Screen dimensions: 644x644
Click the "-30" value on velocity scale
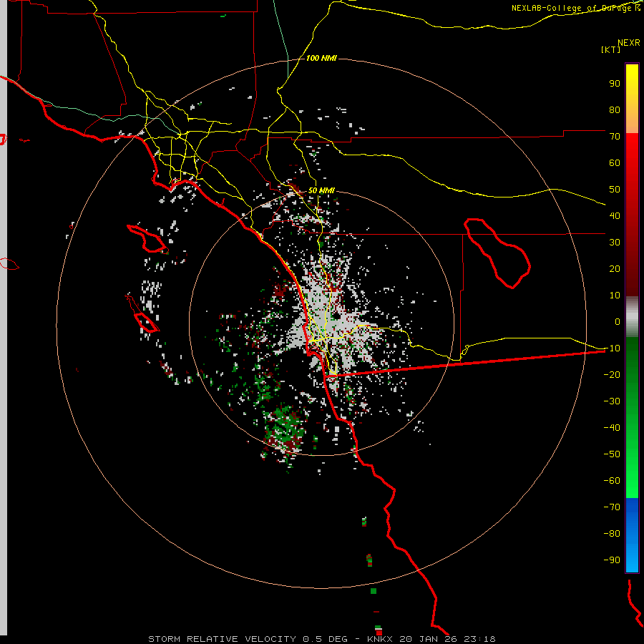pos(612,401)
